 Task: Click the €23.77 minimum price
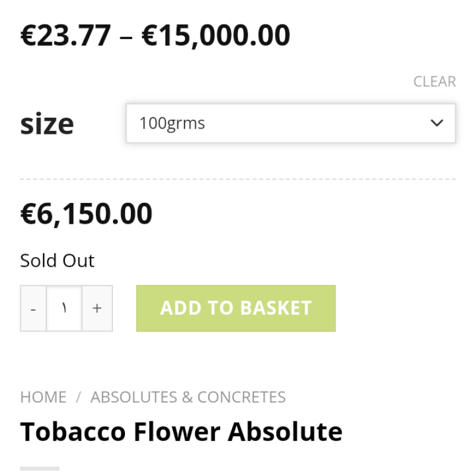(65, 36)
